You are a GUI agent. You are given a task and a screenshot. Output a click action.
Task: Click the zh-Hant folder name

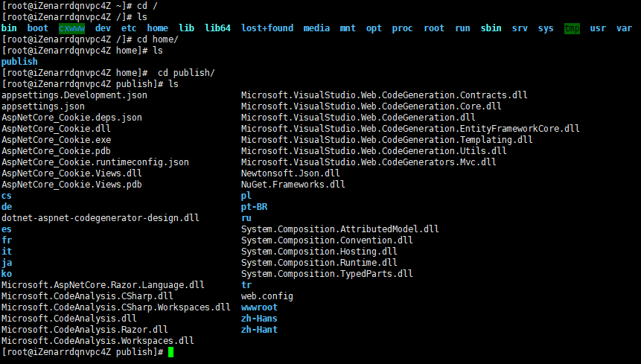point(259,330)
